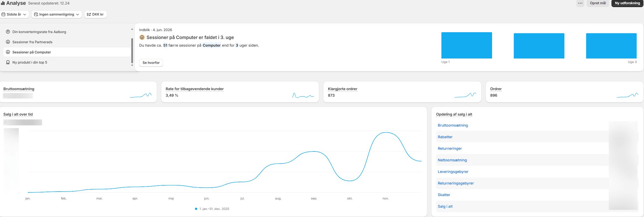Click the down-arrow icon beside Sessioner på Computer
644x217 pixels.
tap(8, 52)
